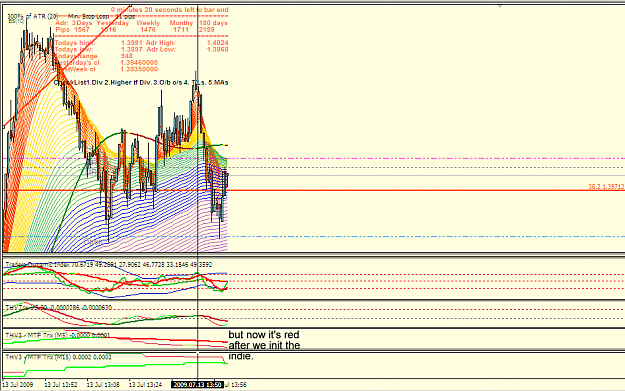Click the "Monthy" ADR column header

pyautogui.click(x=181, y=23)
